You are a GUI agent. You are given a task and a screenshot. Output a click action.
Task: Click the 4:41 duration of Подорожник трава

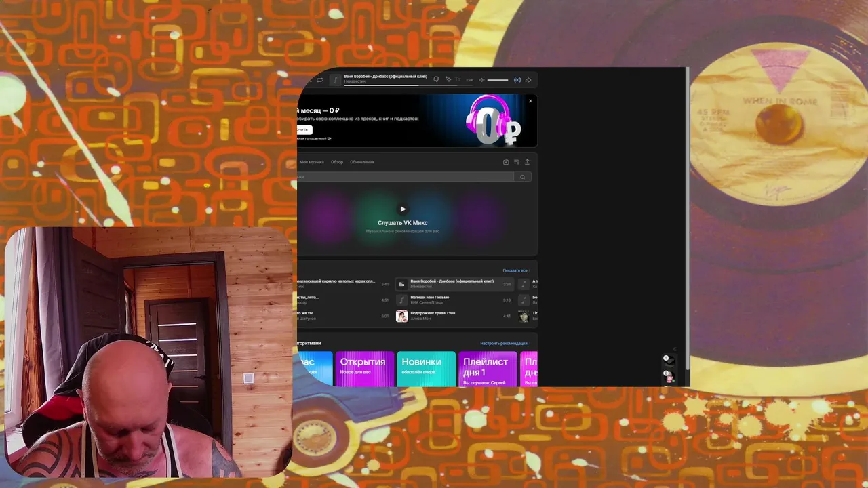pos(507,317)
